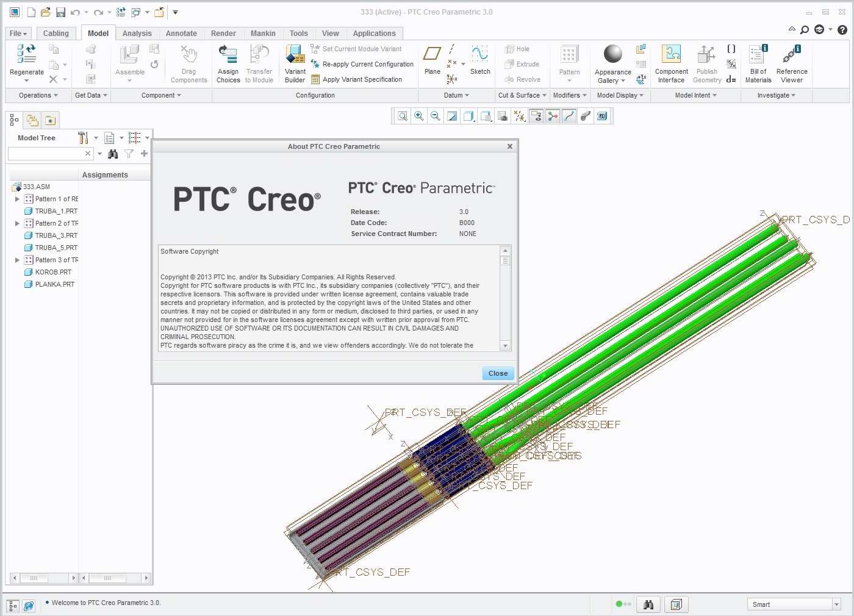Click the Refit view icon
854x616 pixels.
(403, 116)
